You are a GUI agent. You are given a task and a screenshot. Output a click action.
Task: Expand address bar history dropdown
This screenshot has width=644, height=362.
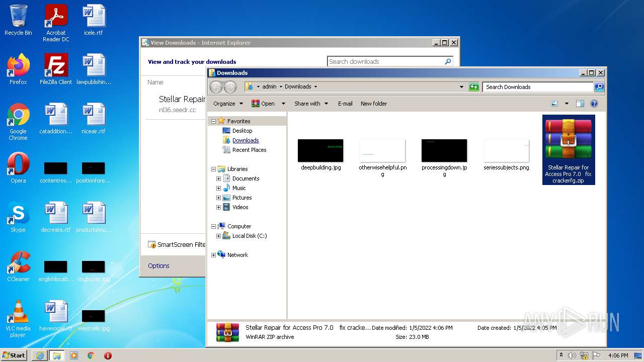[x=461, y=87]
